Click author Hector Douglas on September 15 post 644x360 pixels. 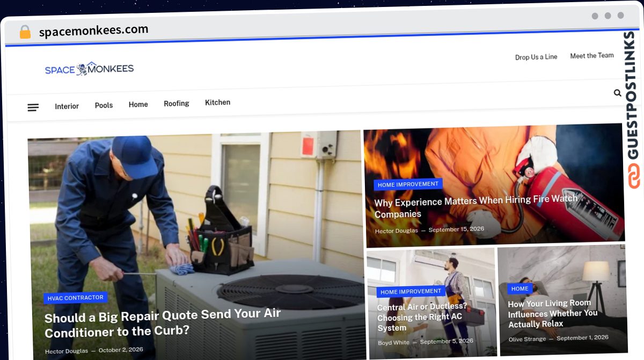[x=397, y=231]
